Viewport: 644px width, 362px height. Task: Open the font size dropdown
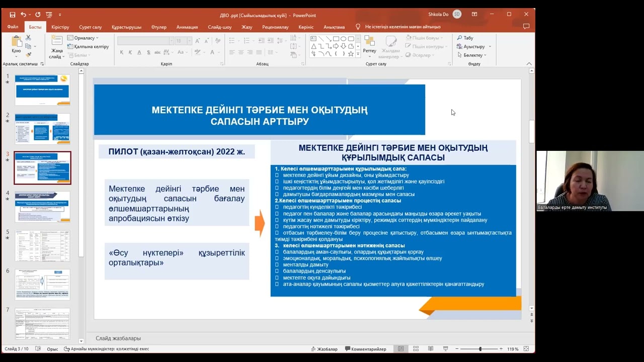point(189,41)
